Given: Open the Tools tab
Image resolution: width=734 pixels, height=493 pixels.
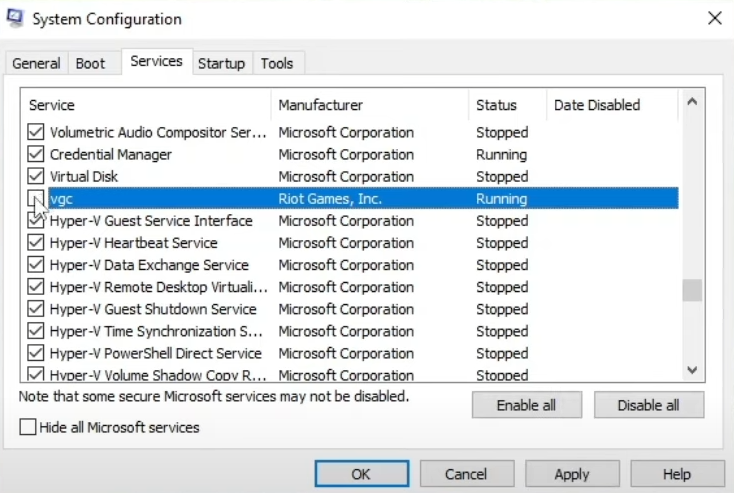Looking at the screenshot, I should point(277,63).
